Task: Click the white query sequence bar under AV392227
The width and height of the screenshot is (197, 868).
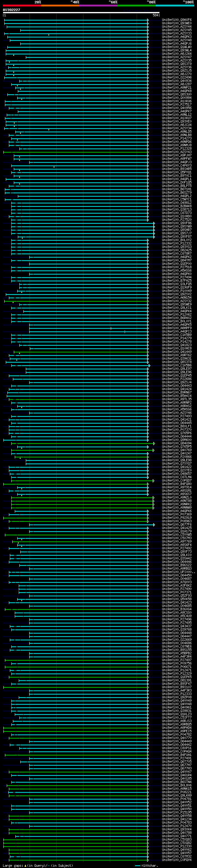Action: pyautogui.click(x=81, y=13)
